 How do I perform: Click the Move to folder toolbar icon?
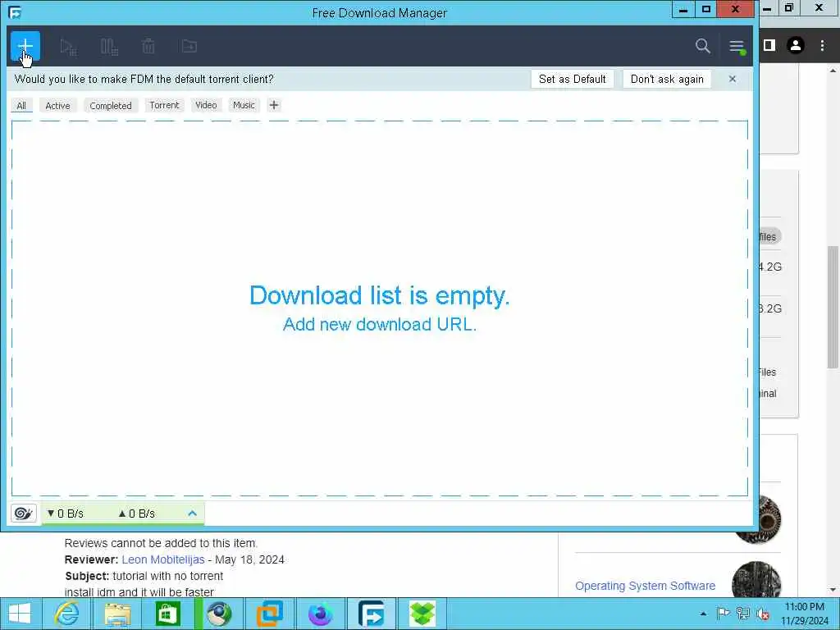pyautogui.click(x=189, y=47)
